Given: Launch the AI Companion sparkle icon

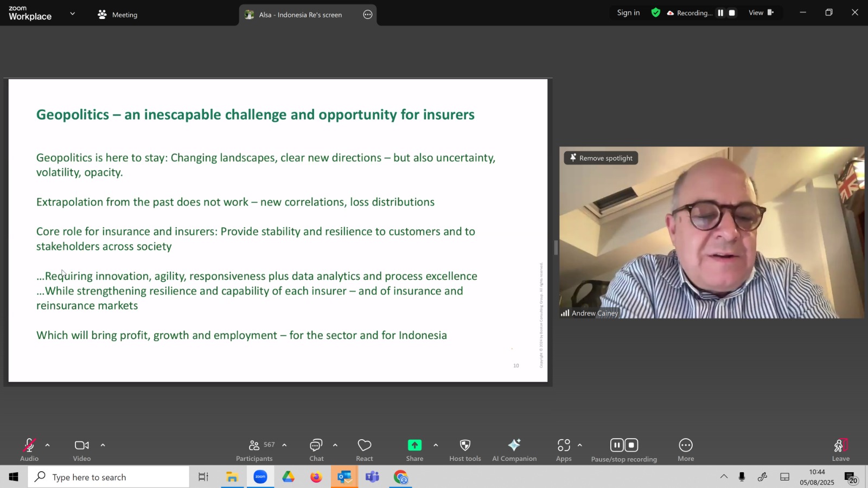Looking at the screenshot, I should tap(514, 445).
